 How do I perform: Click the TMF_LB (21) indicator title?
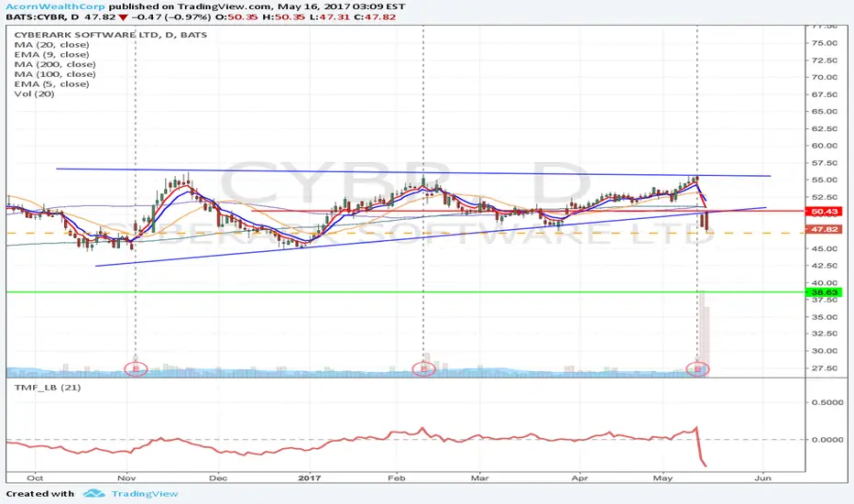coord(48,388)
